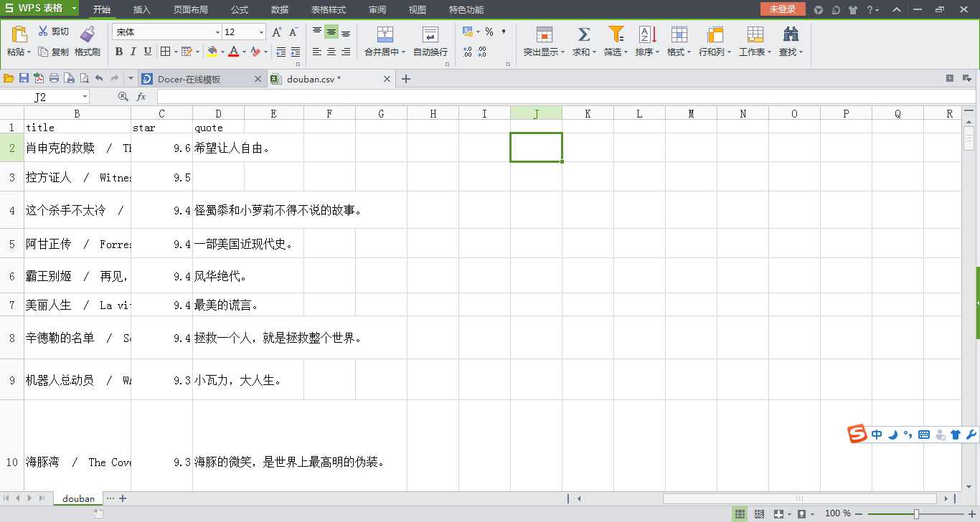Close the douban.csv document tab
Image resolution: width=980 pixels, height=522 pixels.
[387, 79]
